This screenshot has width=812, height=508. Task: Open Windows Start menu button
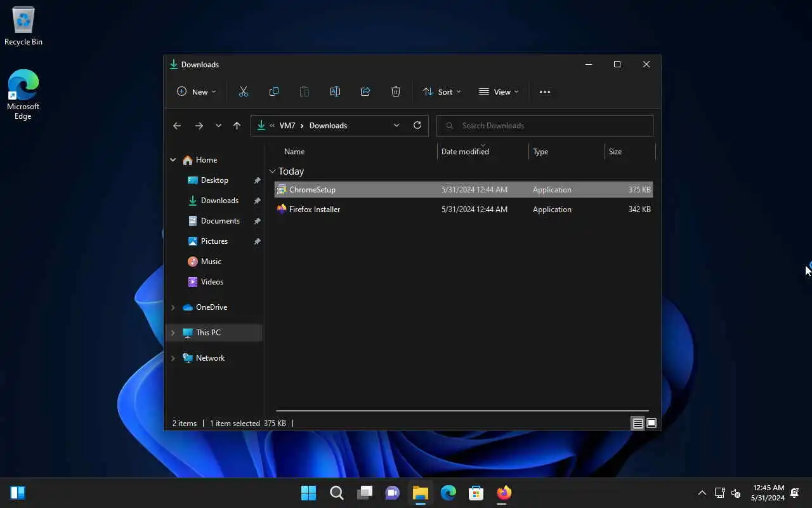(x=309, y=493)
